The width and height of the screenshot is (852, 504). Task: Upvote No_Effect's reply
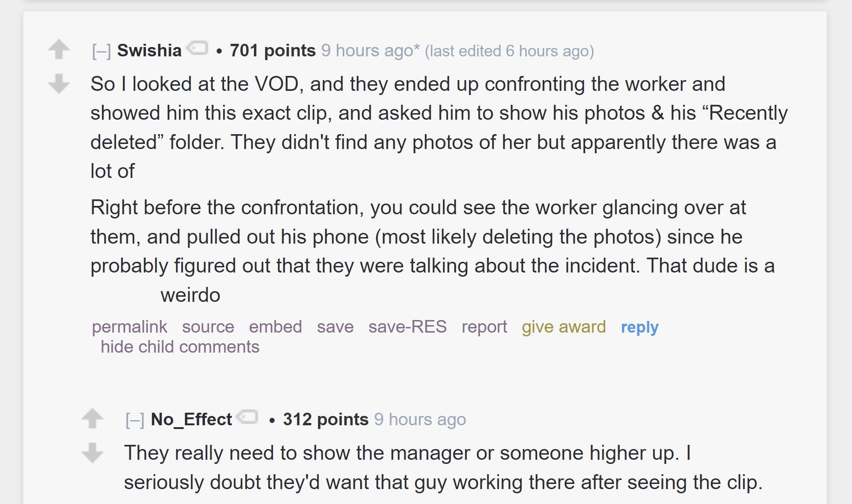click(x=92, y=418)
